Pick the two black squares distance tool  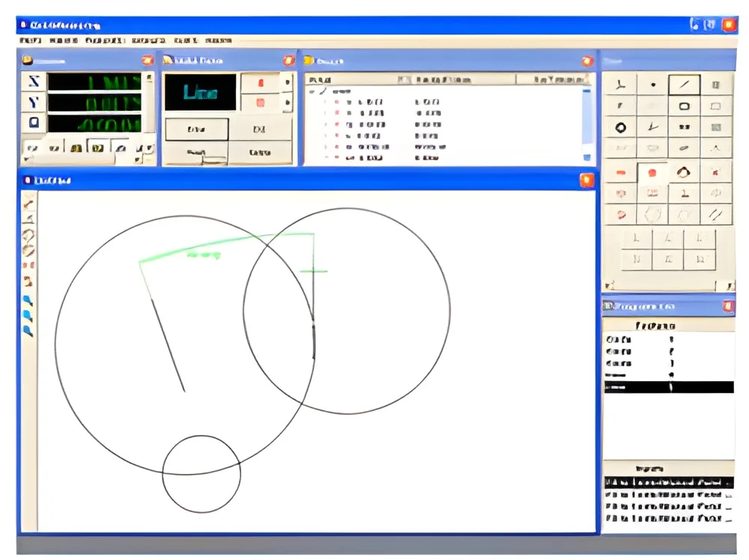pyautogui.click(x=684, y=127)
